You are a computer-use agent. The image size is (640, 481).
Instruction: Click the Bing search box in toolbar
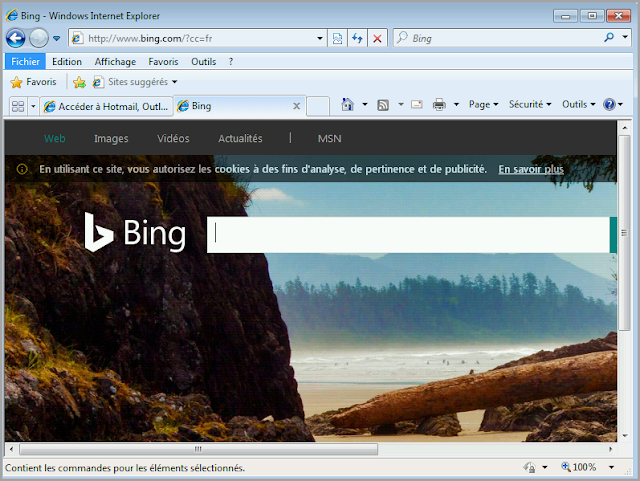pos(500,38)
